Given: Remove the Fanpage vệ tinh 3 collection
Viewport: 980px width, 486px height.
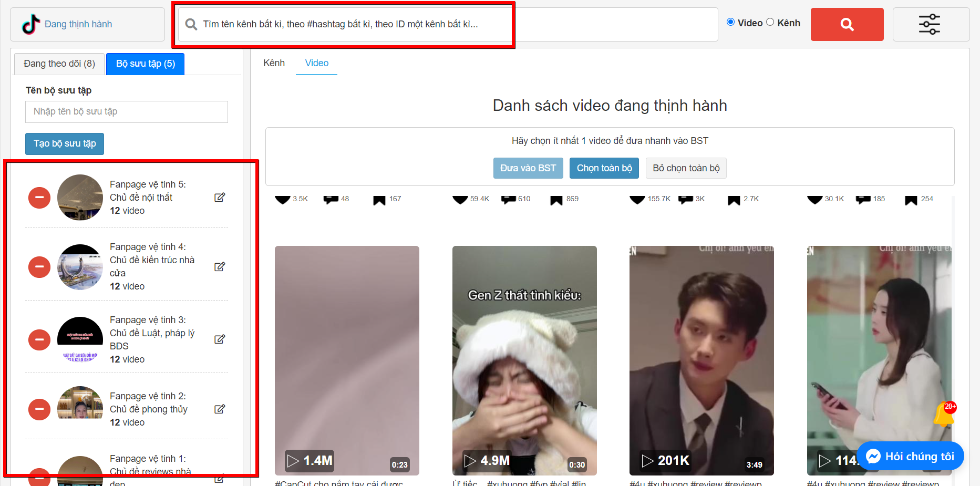Looking at the screenshot, I should tap(39, 339).
